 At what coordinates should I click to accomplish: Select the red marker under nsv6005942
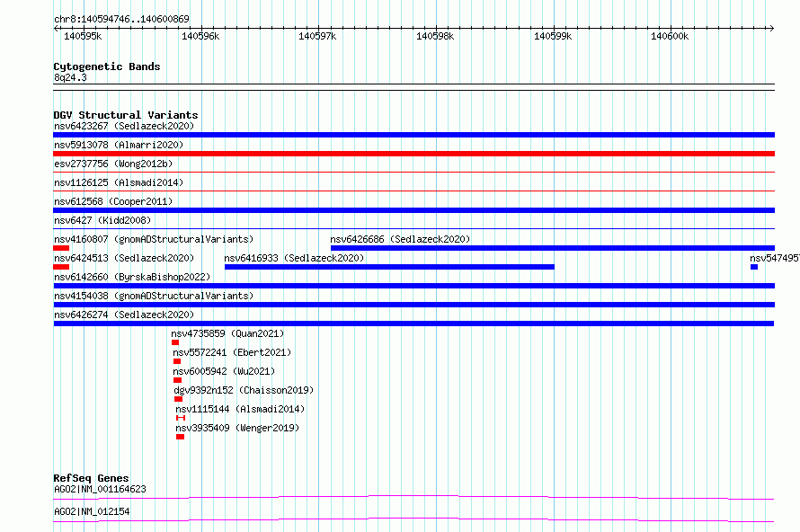click(178, 380)
